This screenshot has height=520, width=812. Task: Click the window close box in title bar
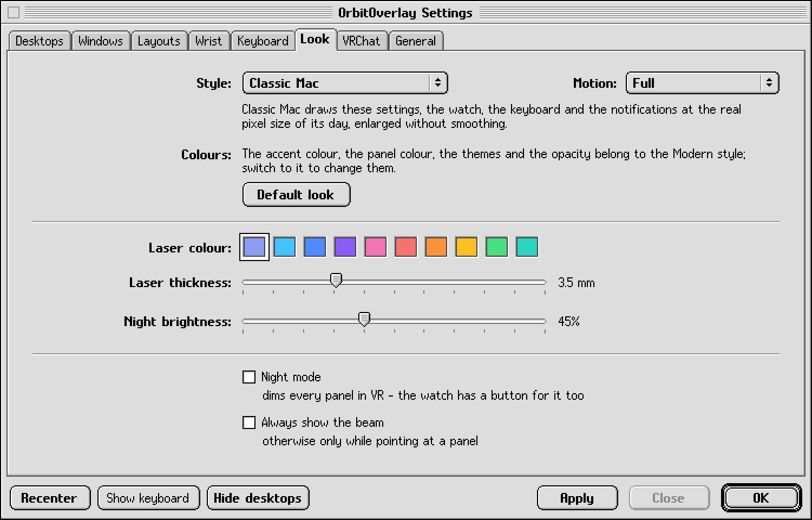14,12
